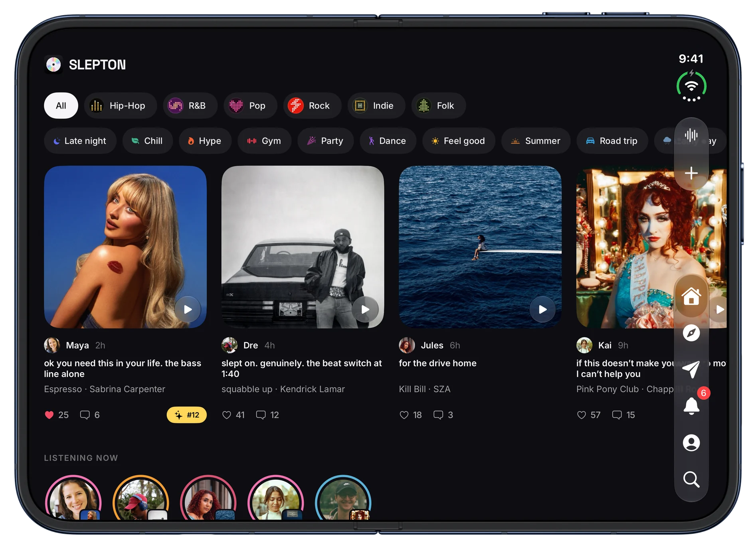Choose the Party mood chip
This screenshot has width=756, height=549.
(x=325, y=141)
